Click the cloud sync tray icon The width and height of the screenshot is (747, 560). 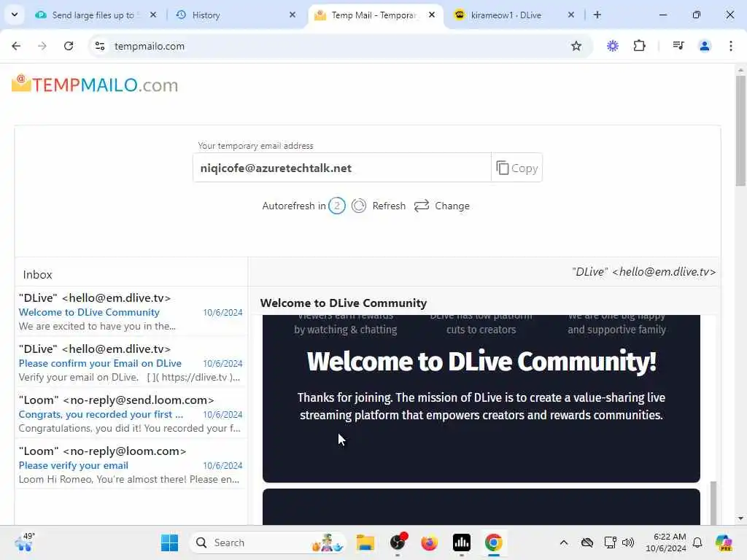click(x=587, y=542)
